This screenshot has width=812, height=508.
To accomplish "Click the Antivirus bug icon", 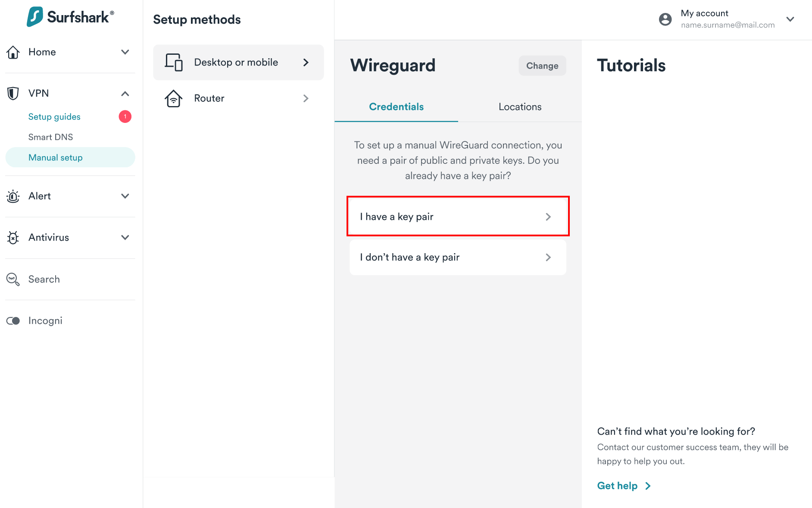I will 13,238.
